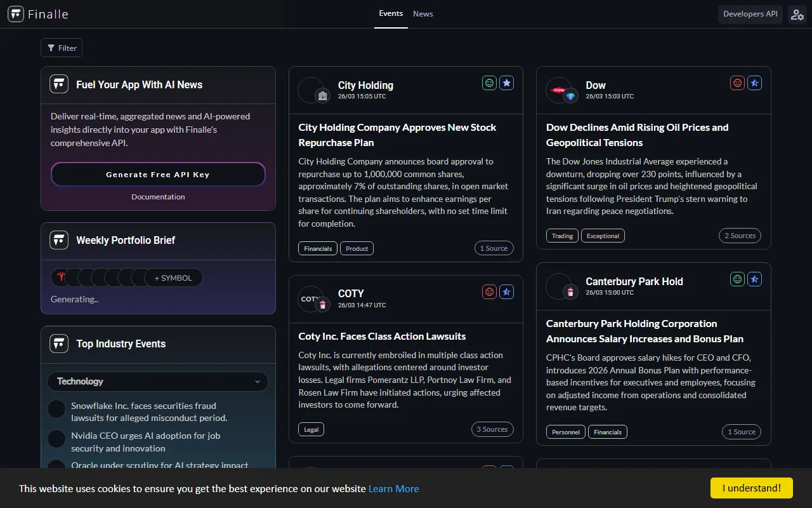This screenshot has height=508, width=812.
Task: Click the yellow I understand! button
Action: coord(751,488)
